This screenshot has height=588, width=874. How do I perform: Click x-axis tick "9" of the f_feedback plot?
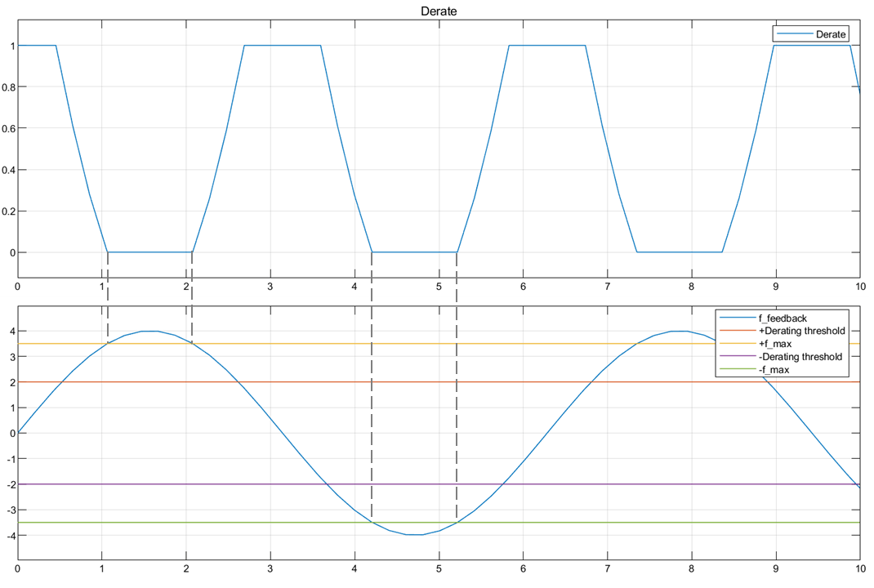pyautogui.click(x=776, y=569)
